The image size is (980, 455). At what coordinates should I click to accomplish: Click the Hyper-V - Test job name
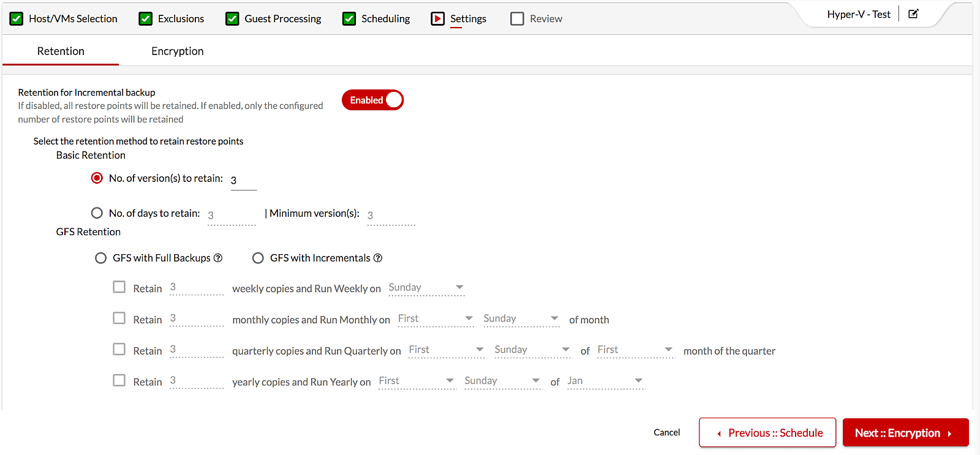point(859,14)
